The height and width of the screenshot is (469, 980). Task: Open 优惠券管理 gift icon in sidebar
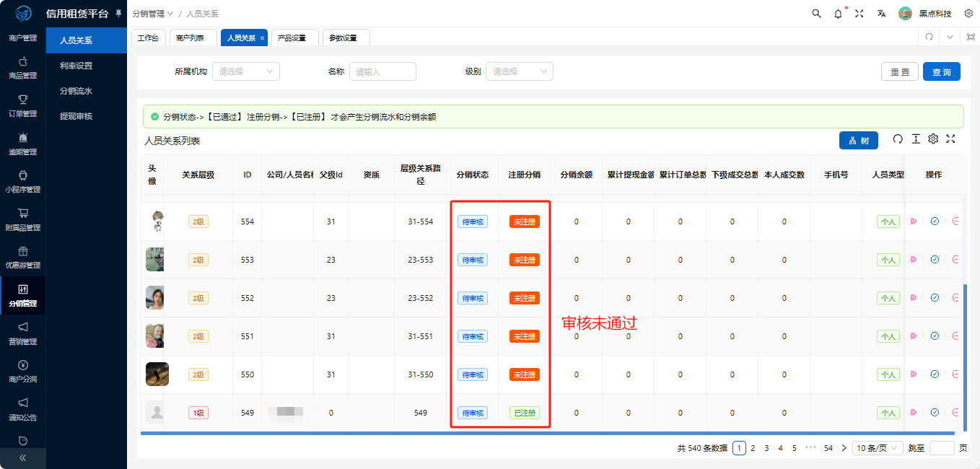click(x=22, y=251)
